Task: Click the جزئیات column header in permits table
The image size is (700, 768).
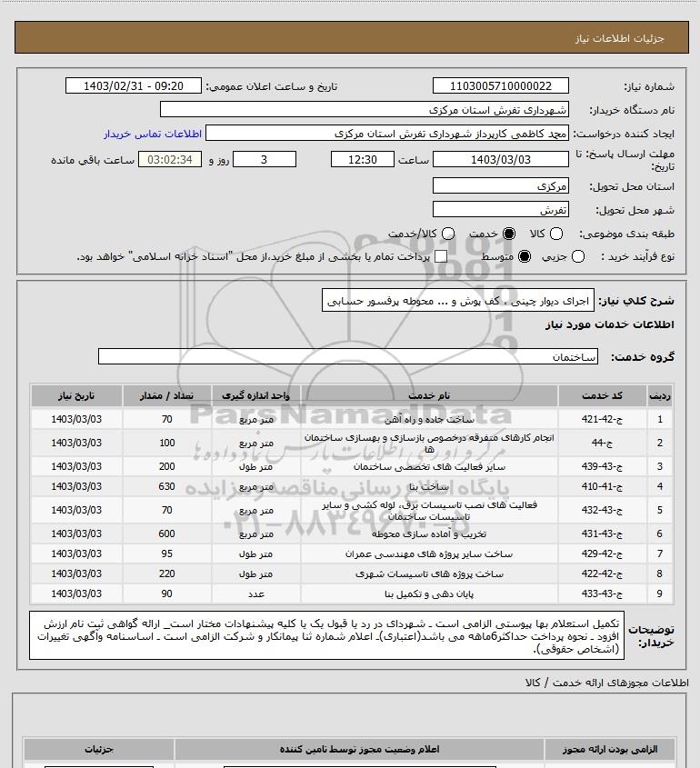Action: (99, 749)
